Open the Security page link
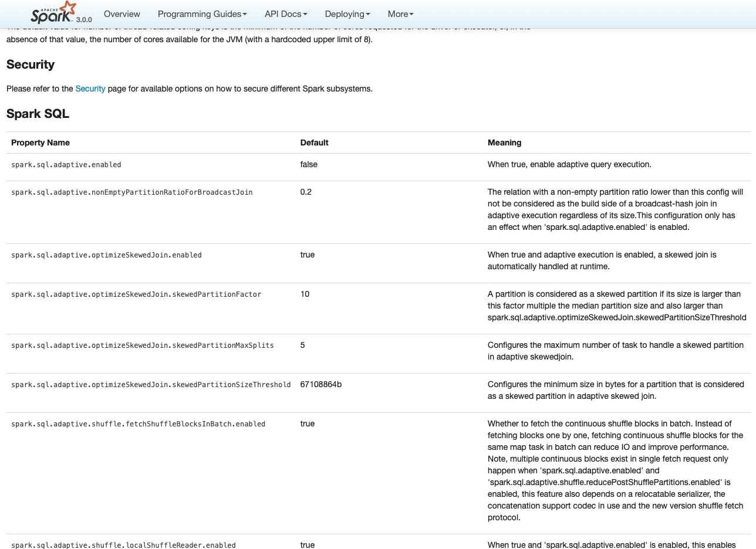The image size is (756, 549). (90, 89)
